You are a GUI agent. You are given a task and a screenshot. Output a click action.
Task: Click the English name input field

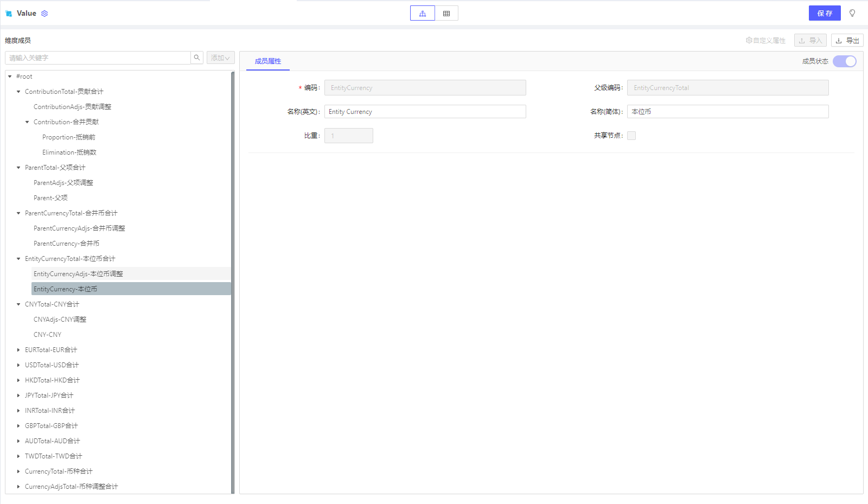pos(425,112)
